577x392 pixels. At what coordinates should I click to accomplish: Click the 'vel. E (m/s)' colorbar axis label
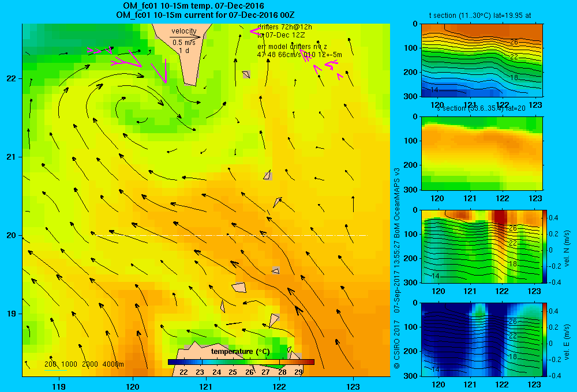[x=567, y=341]
